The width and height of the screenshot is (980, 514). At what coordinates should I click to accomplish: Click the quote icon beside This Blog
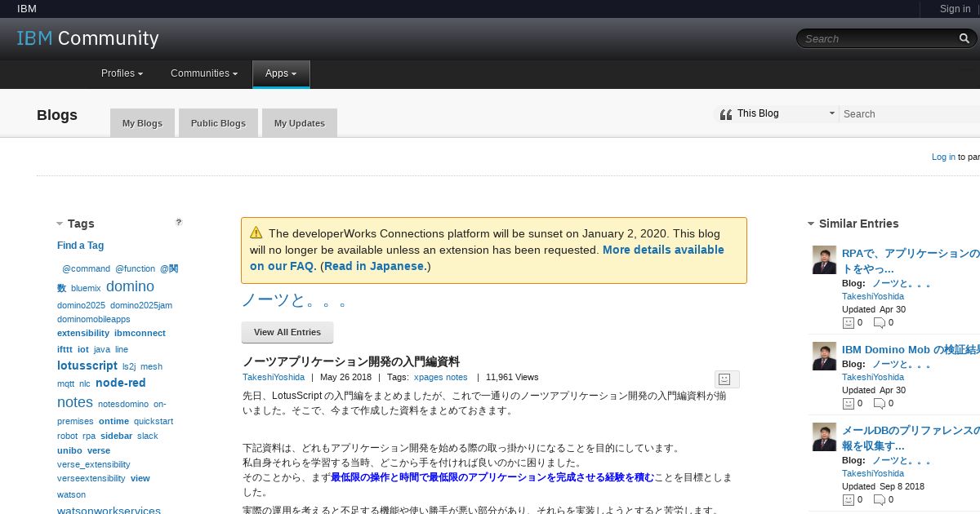(x=725, y=114)
